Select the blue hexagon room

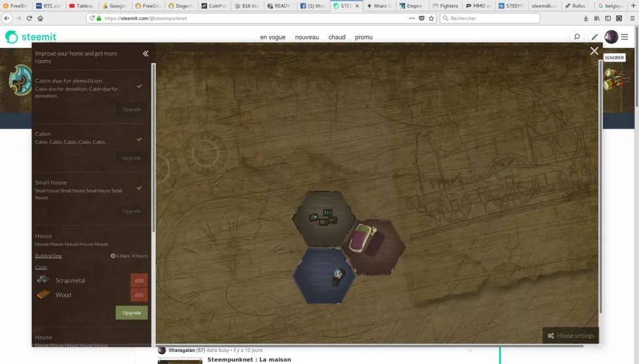pos(325,275)
